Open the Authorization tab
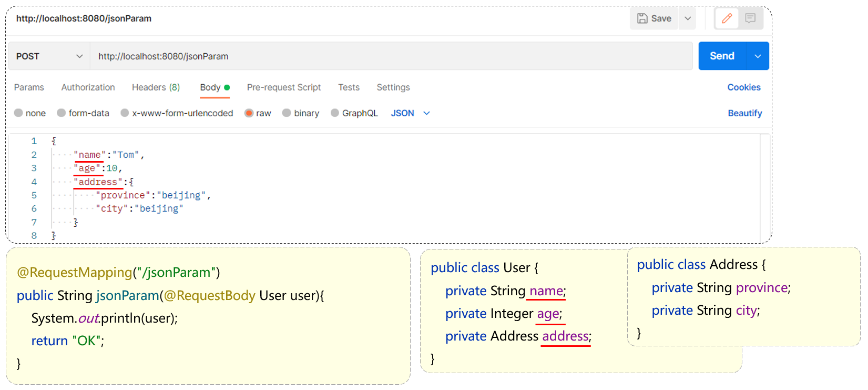868x390 pixels. coord(88,87)
